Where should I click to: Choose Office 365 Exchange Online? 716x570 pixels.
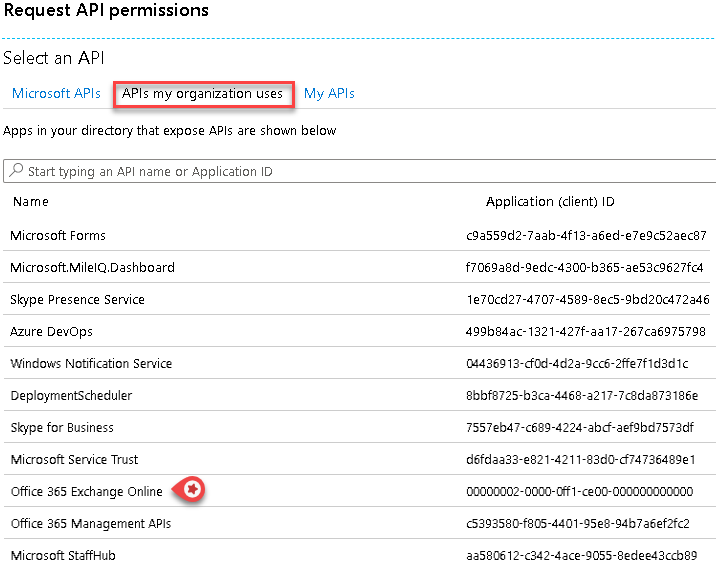(86, 492)
